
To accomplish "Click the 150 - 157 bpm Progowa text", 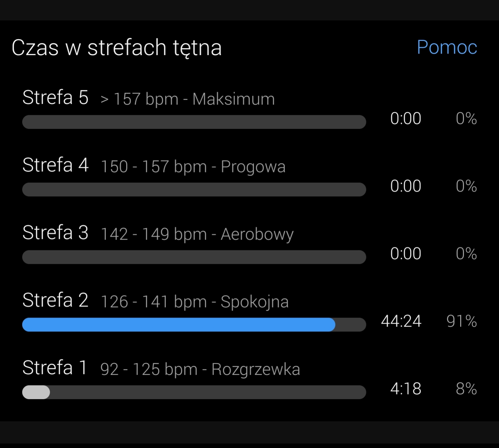I will (x=193, y=166).
